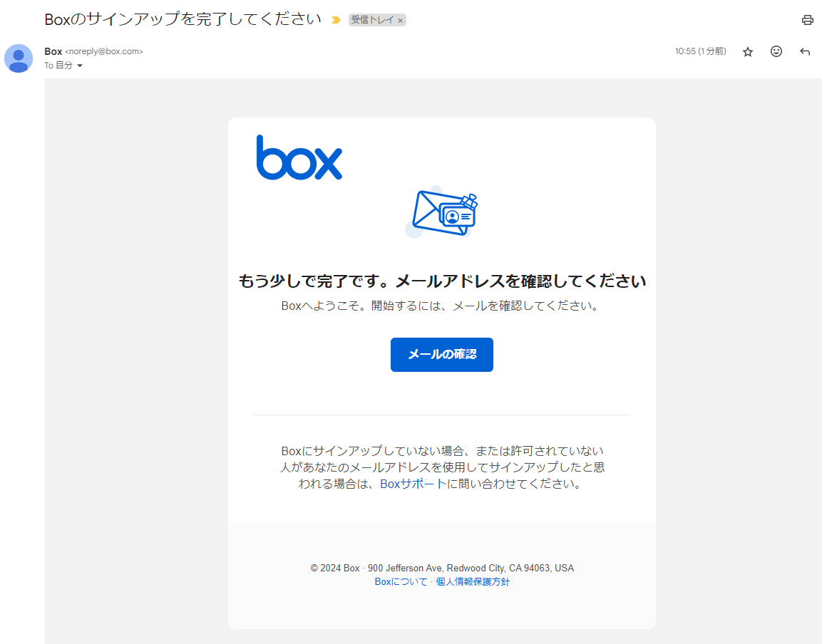Open the sender's profile avatar
822x644 pixels.
(18, 58)
